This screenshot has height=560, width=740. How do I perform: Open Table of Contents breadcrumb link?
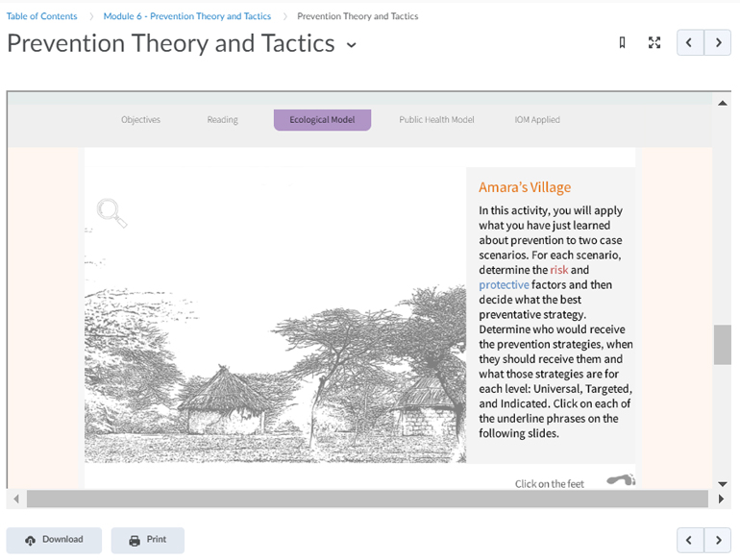pos(41,16)
